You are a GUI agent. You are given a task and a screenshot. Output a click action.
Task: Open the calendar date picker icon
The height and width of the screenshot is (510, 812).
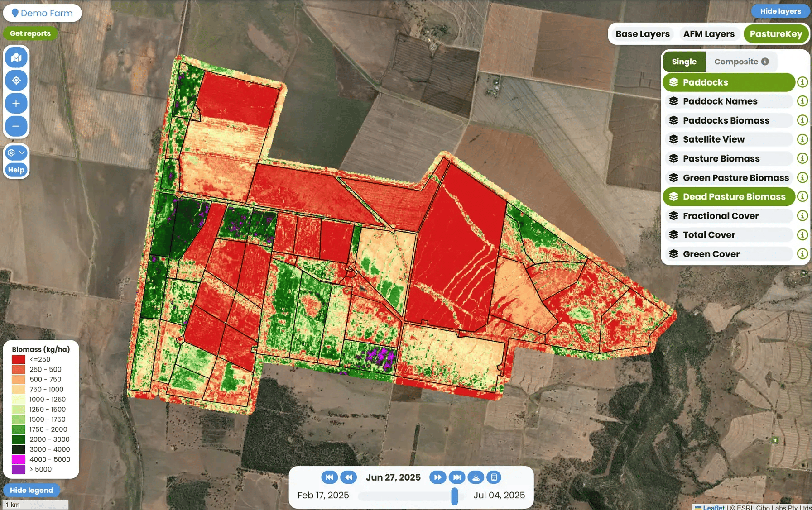coord(494,477)
